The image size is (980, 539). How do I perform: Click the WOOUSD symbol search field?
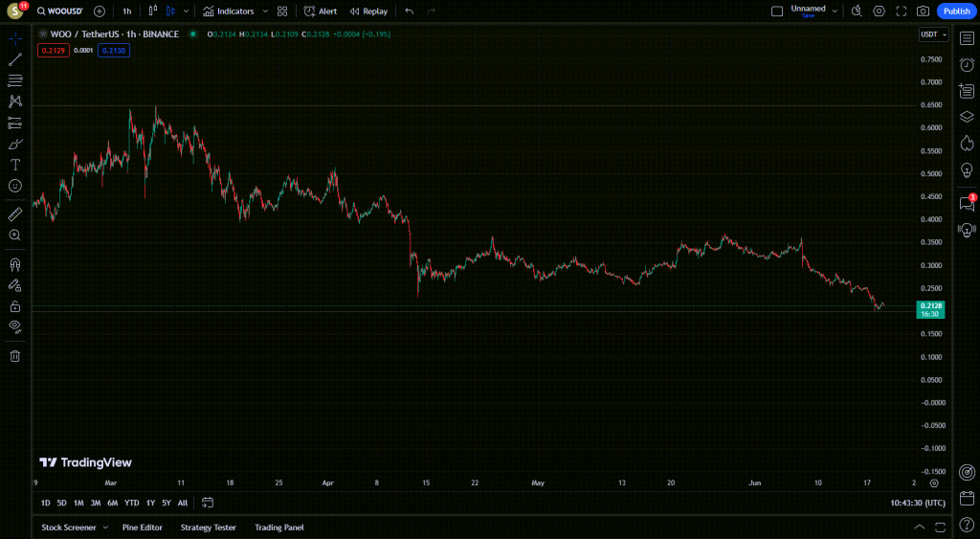point(60,11)
